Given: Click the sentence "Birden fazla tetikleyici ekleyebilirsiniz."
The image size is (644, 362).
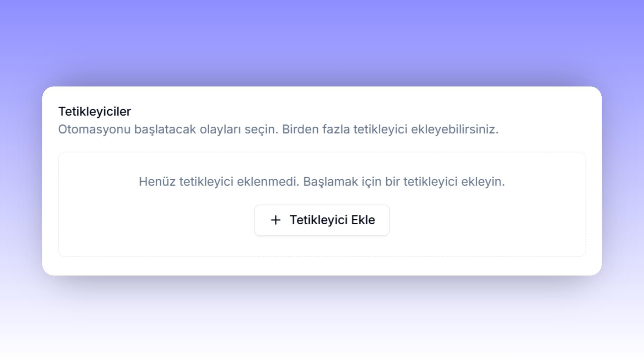Looking at the screenshot, I should (390, 129).
